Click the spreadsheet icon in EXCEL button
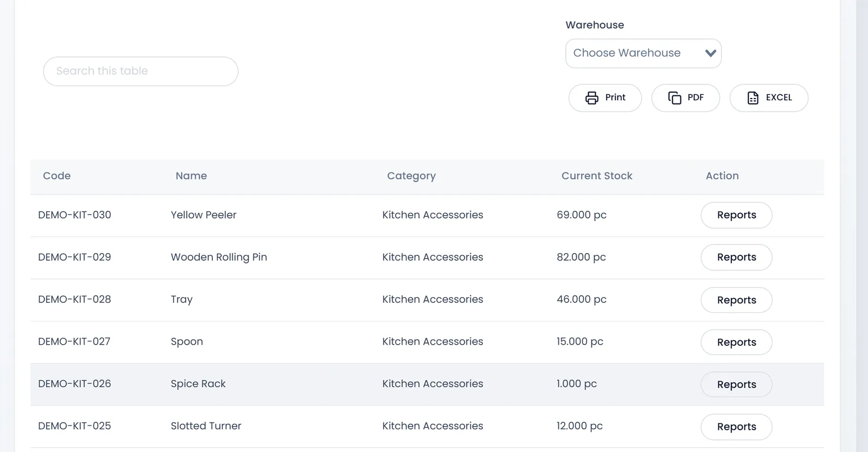Image resolution: width=868 pixels, height=452 pixels. pyautogui.click(x=753, y=98)
